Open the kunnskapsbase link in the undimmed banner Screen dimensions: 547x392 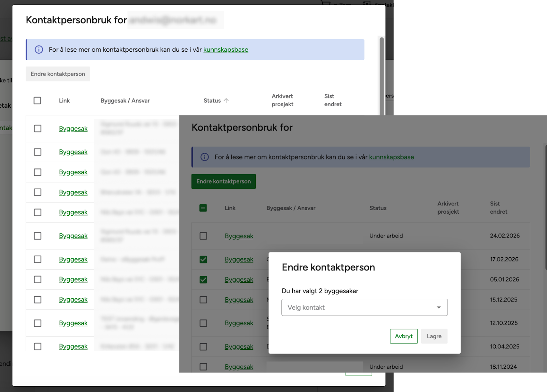pyautogui.click(x=226, y=50)
